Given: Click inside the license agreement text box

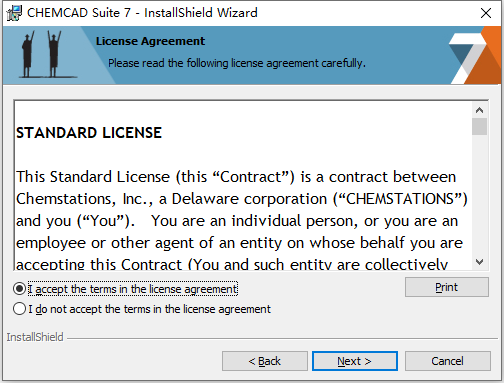Looking at the screenshot, I should pyautogui.click(x=243, y=186).
